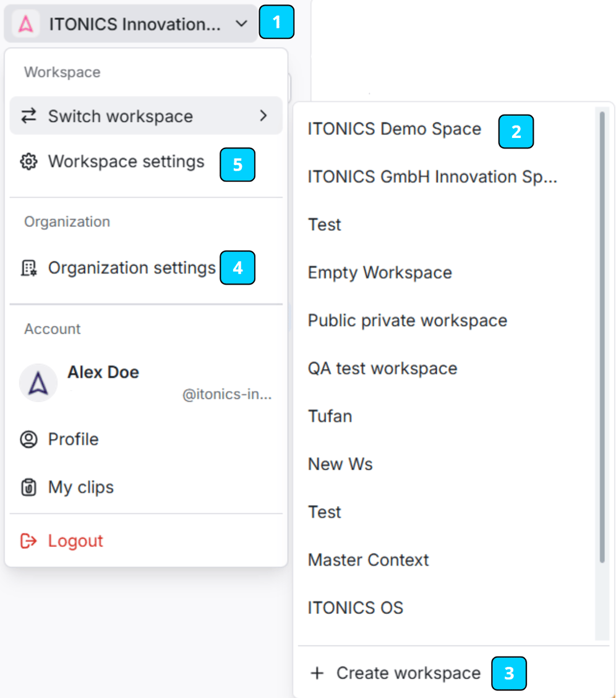Switch to ITONICS Demo Space workspace
616x698 pixels.
pyautogui.click(x=395, y=129)
